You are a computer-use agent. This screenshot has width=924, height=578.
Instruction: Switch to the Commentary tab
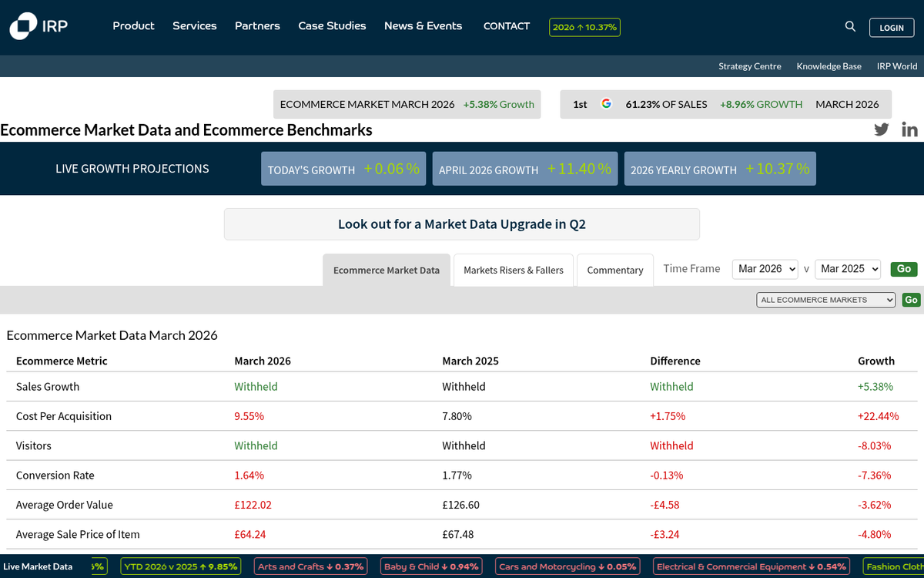click(614, 270)
